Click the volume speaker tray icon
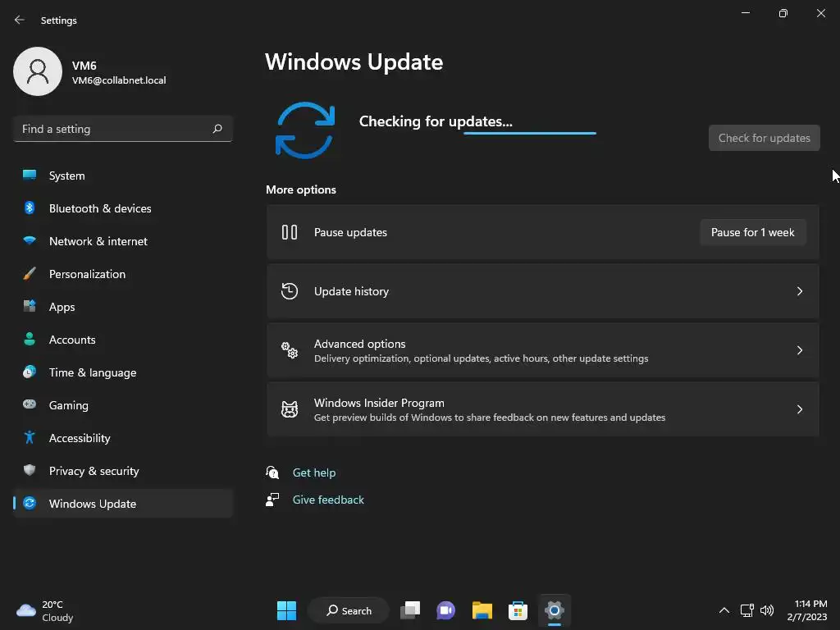Screen dimensions: 840x630 point(767,610)
